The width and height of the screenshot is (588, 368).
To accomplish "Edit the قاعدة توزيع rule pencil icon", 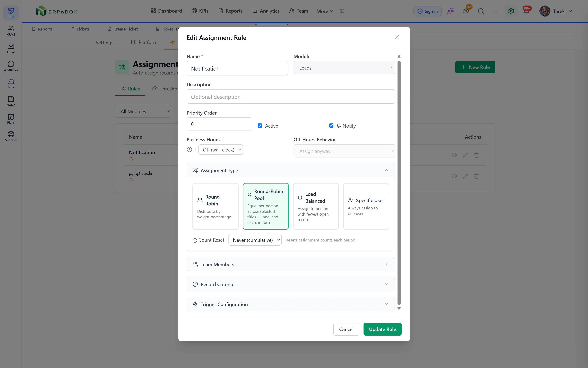I will coord(465,176).
